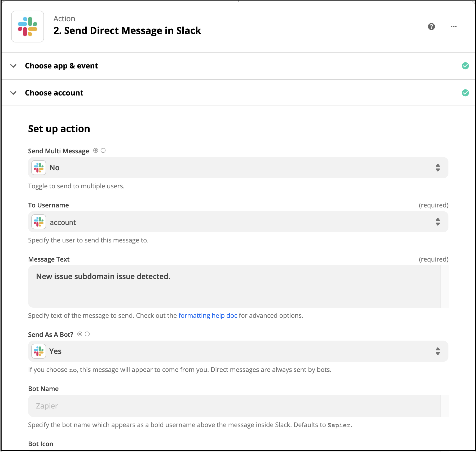Click Slack icon in Send As A Bot field

click(39, 351)
